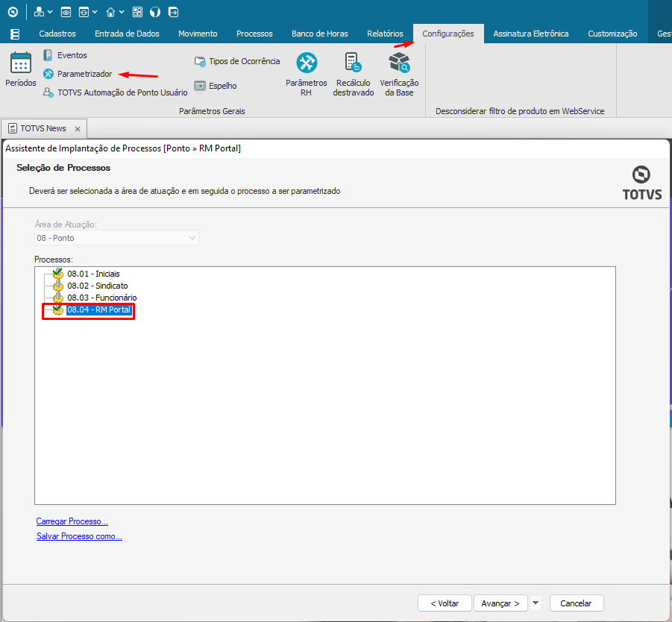The height and width of the screenshot is (622, 672).
Task: Open Parametrizador in the ribbon
Action: click(84, 74)
